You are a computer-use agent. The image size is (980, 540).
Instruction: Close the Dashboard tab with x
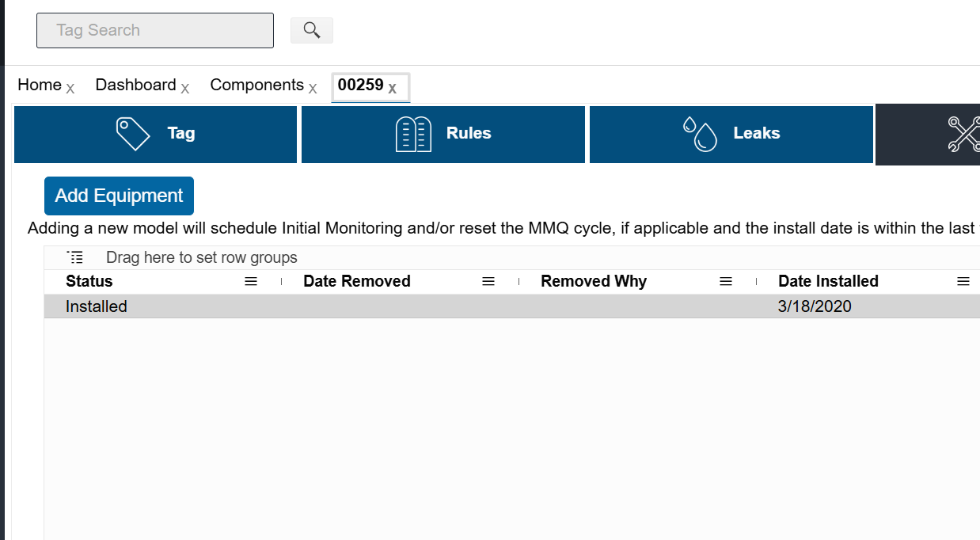(185, 88)
